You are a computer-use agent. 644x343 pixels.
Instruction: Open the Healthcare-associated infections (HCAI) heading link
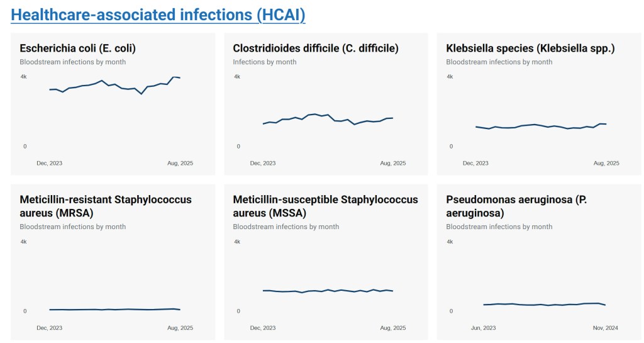tap(158, 14)
